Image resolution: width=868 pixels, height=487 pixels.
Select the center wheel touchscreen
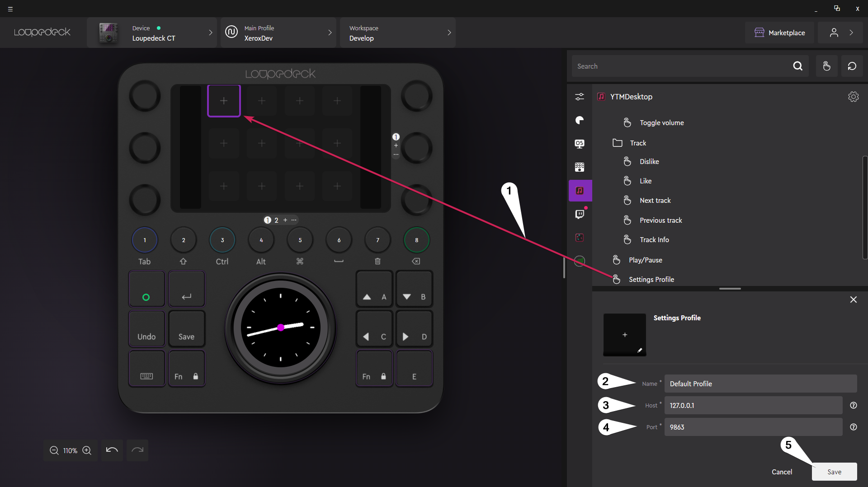(281, 328)
